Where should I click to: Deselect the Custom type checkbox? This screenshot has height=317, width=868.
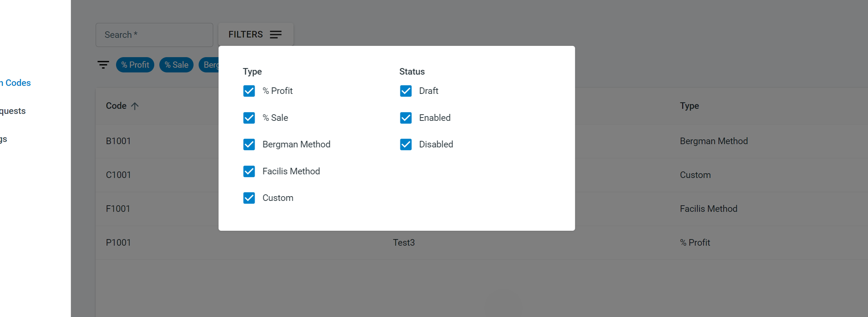pyautogui.click(x=249, y=198)
